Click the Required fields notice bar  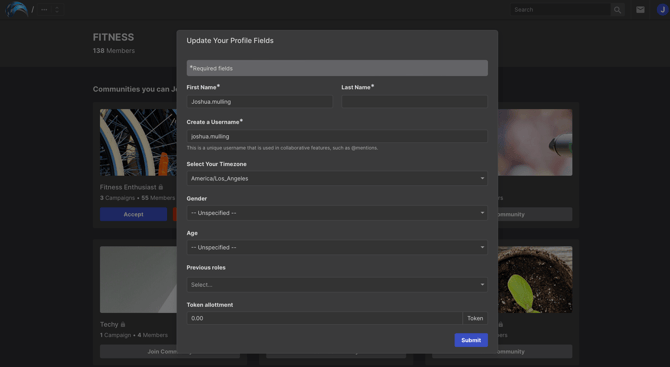(337, 68)
